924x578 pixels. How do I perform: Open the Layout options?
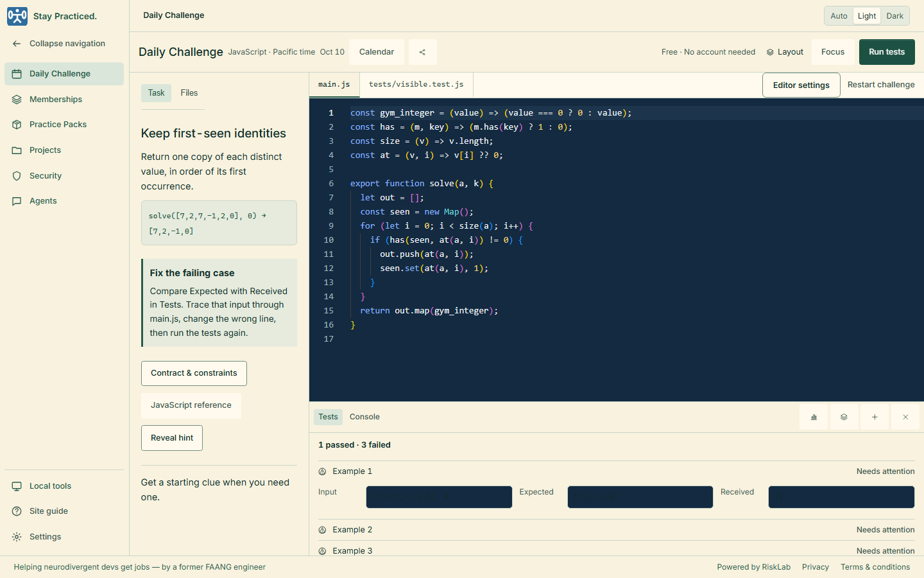point(785,52)
